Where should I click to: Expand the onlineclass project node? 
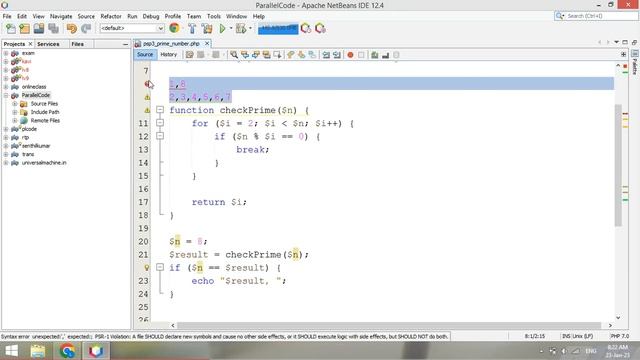pos(6,87)
